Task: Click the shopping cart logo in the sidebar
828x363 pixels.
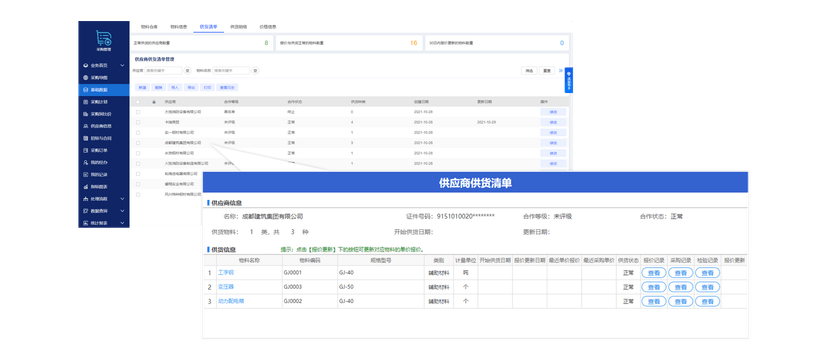Action: point(103,38)
